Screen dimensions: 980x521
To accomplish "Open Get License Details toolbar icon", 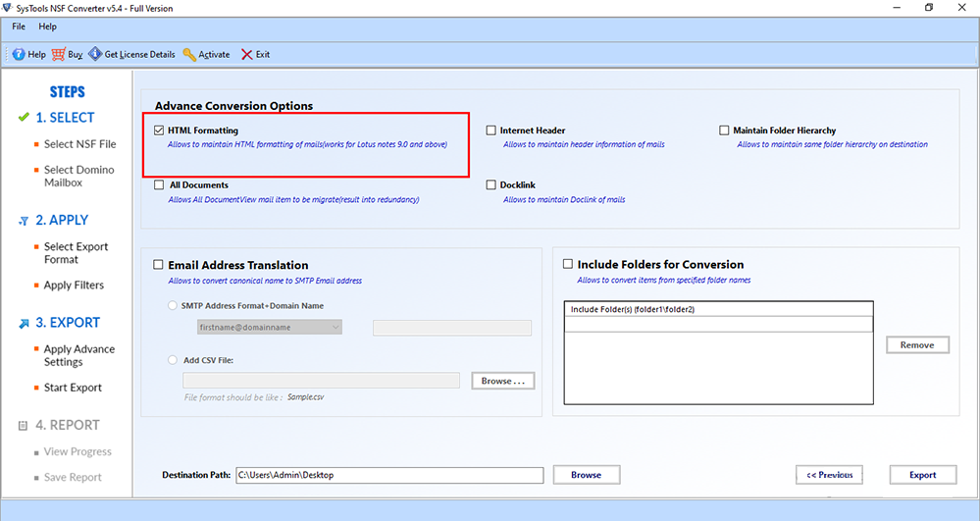I will [95, 55].
